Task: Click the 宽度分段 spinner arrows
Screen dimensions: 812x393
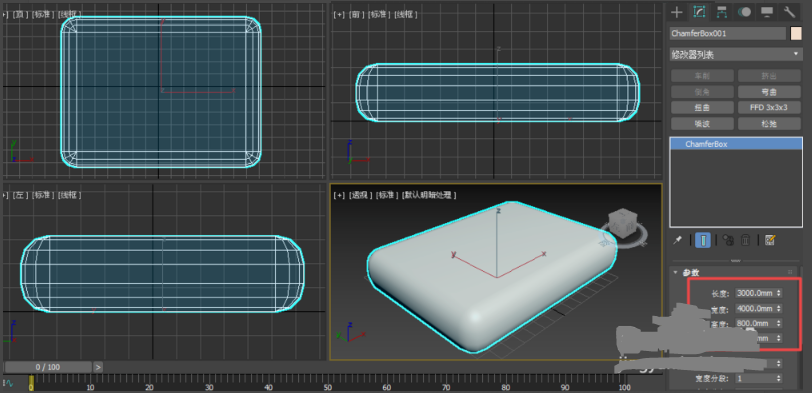Action: click(x=778, y=379)
